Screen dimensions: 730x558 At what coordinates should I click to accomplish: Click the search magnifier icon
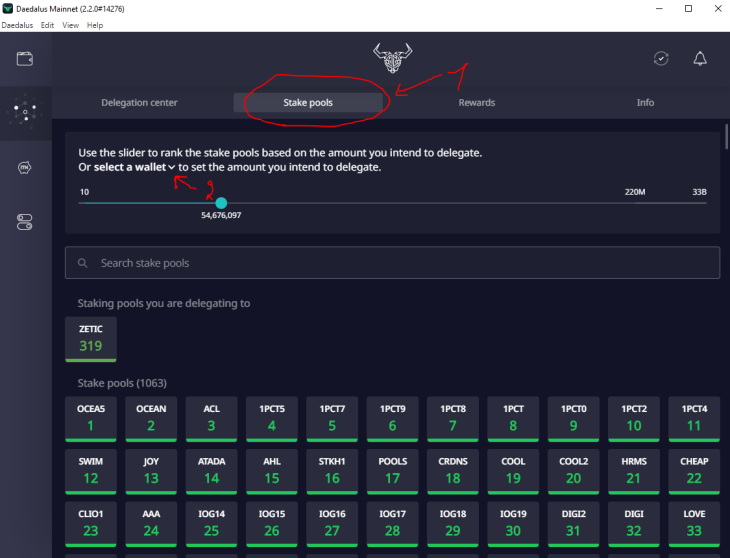point(82,263)
